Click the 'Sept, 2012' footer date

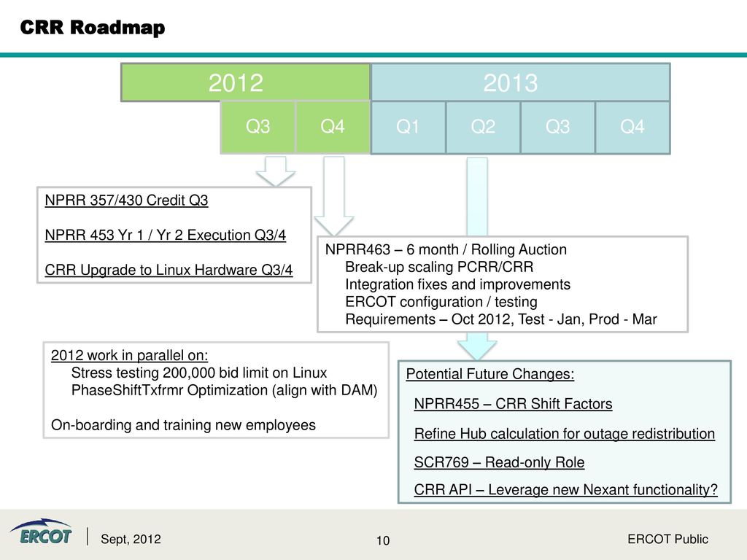[131, 539]
